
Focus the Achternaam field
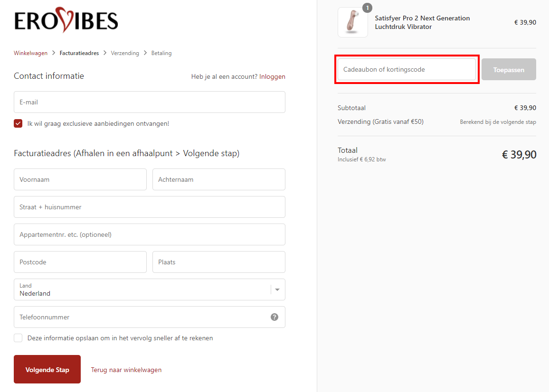(x=219, y=179)
